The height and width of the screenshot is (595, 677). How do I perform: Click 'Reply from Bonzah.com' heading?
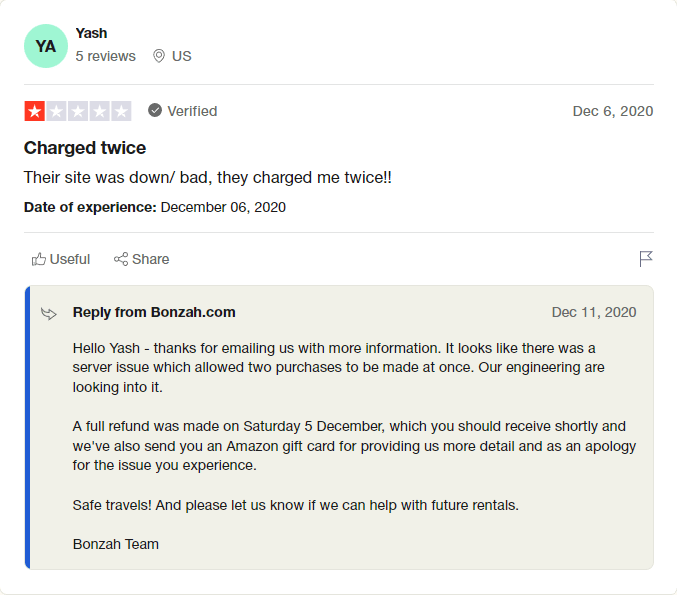(154, 312)
